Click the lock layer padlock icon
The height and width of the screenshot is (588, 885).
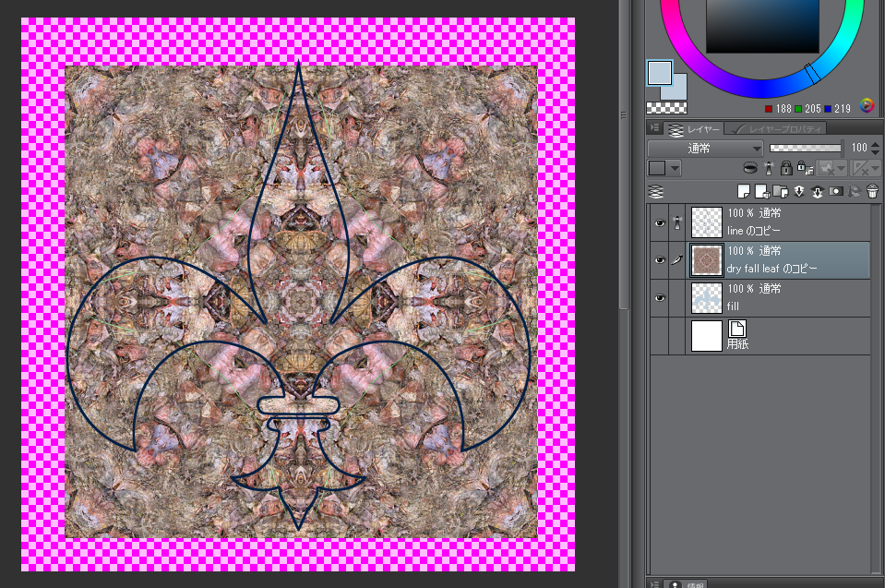click(x=786, y=168)
